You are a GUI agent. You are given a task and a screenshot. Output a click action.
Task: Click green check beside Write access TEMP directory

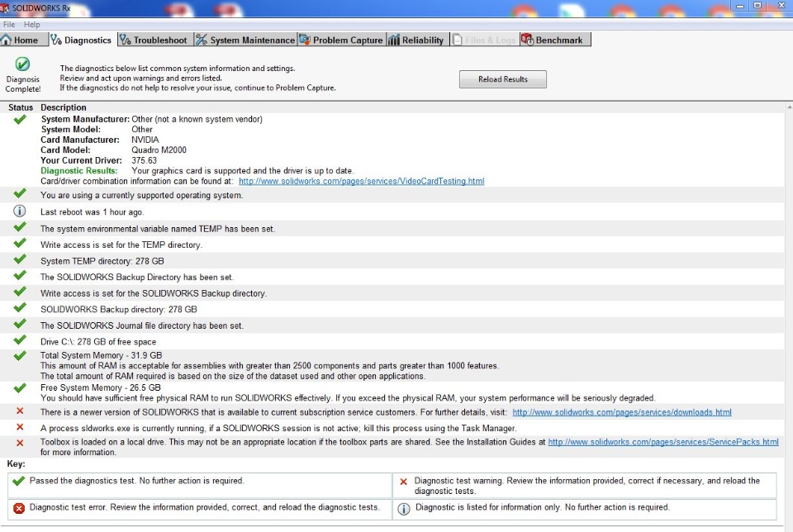[x=20, y=243]
